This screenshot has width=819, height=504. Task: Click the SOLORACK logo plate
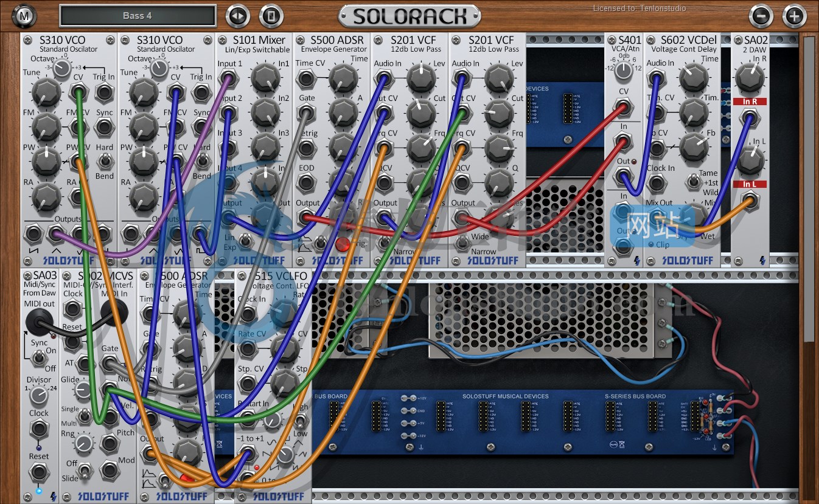(409, 16)
